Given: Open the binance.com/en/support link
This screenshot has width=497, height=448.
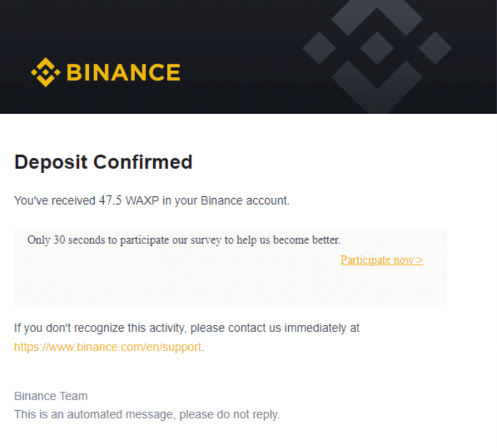Looking at the screenshot, I should pyautogui.click(x=107, y=347).
